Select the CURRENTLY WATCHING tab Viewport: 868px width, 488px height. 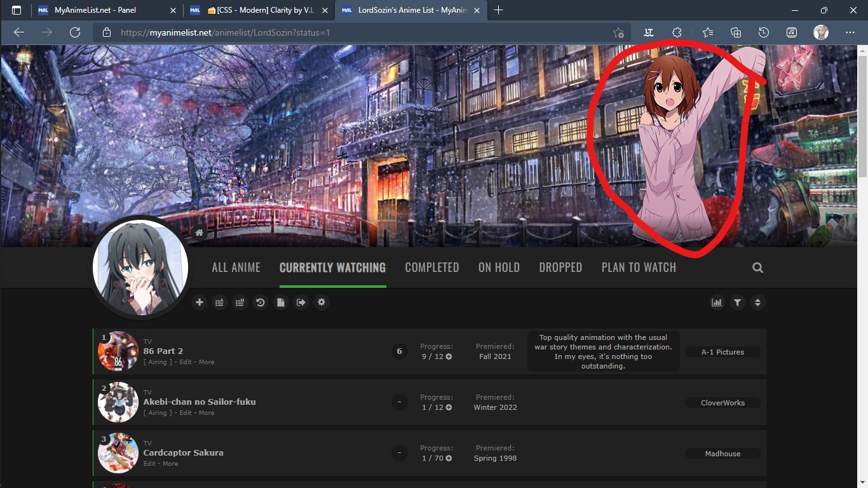[x=332, y=268]
